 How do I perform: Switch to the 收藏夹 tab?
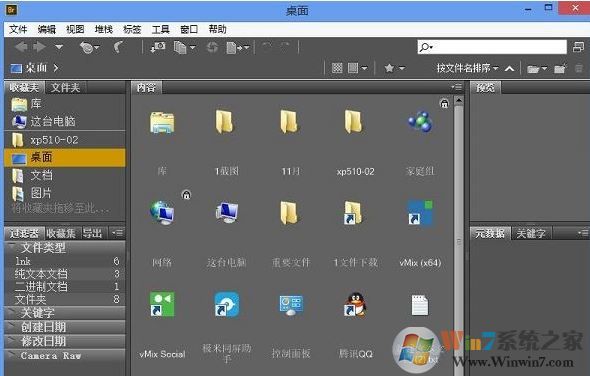click(x=24, y=88)
